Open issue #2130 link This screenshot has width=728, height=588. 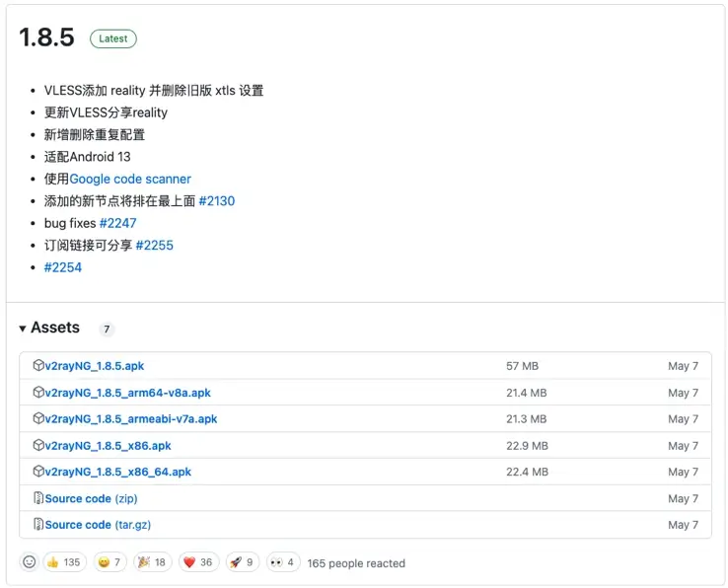coord(217,200)
